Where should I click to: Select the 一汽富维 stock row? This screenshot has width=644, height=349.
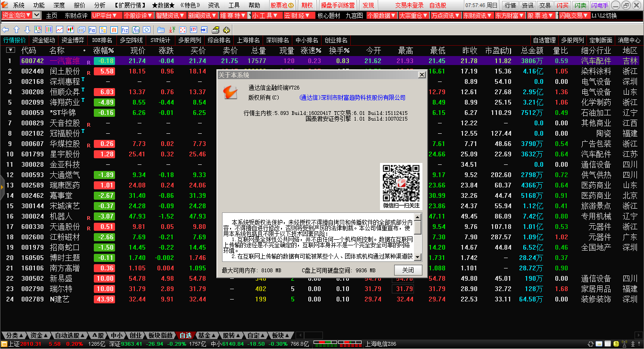[322, 61]
